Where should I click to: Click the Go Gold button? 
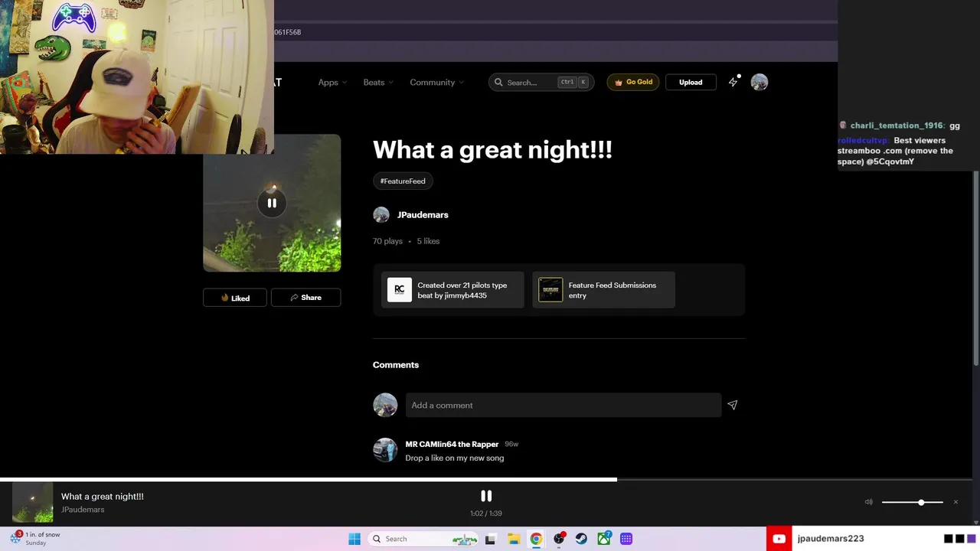point(633,82)
